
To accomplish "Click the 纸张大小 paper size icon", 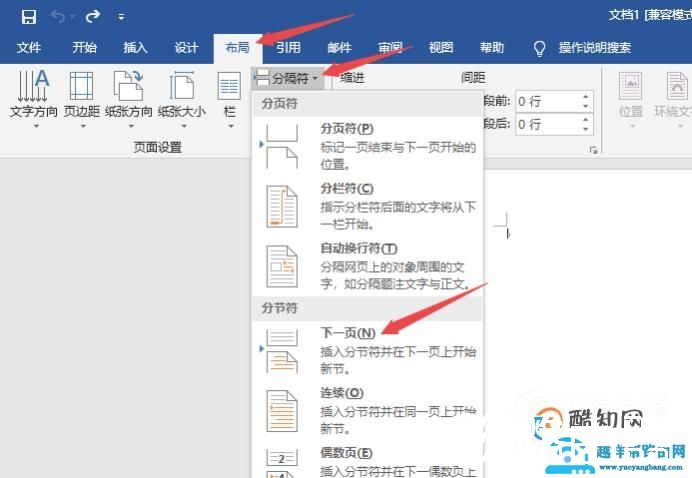I will (182, 86).
